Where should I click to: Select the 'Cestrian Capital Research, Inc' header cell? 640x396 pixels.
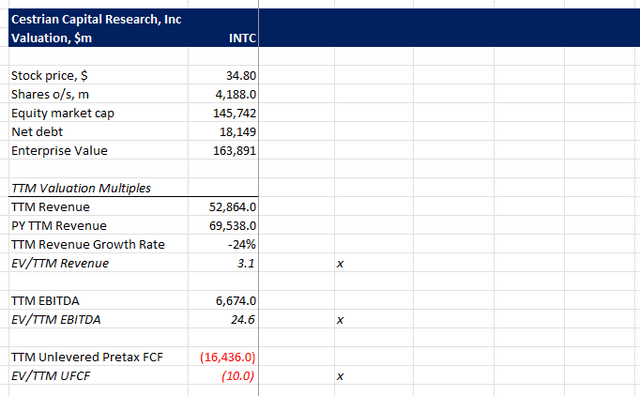tap(96, 20)
